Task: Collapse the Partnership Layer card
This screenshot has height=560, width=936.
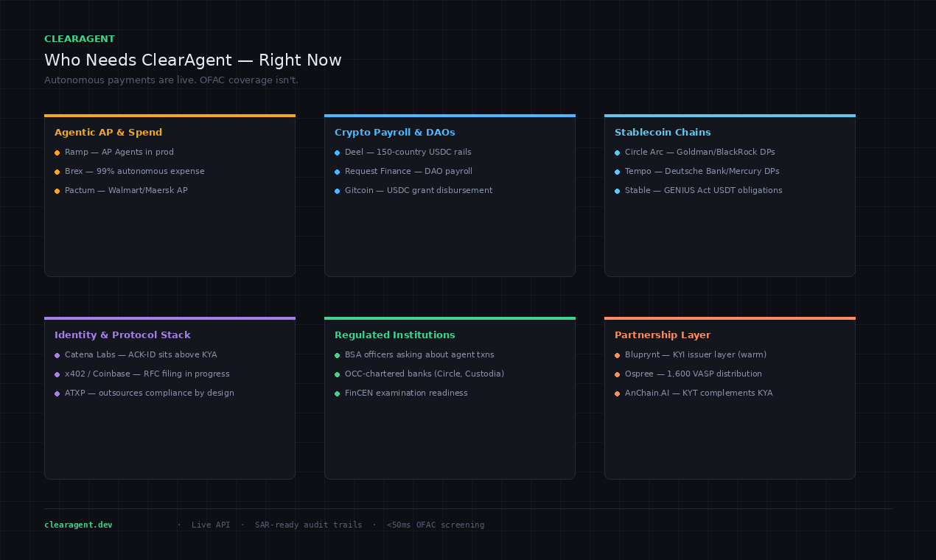Action: [x=663, y=335]
